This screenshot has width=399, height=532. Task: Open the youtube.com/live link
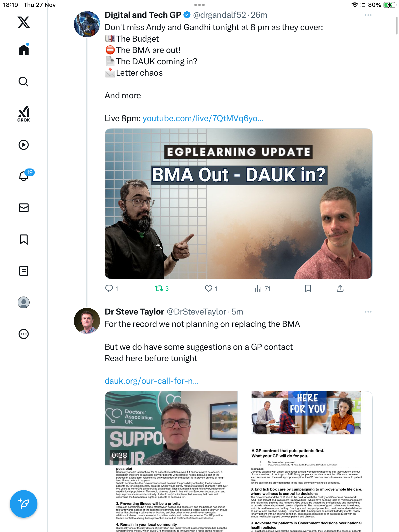coord(203,118)
